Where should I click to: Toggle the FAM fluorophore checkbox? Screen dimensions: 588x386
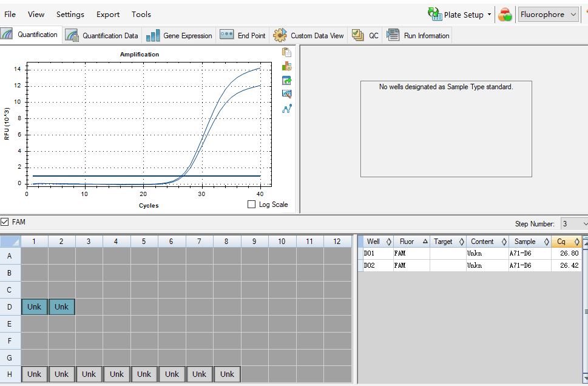[x=4, y=222]
